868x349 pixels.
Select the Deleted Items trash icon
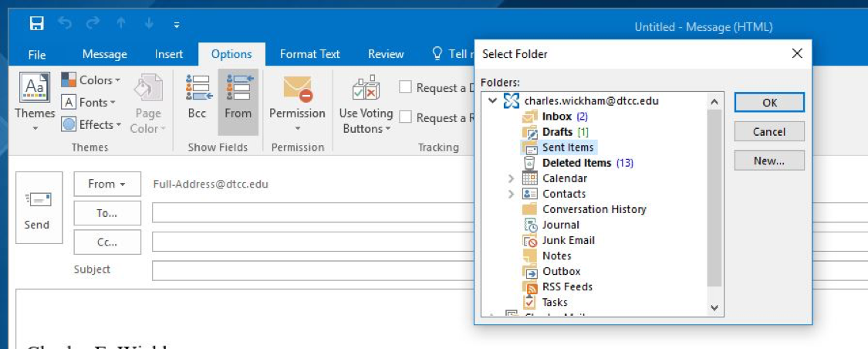[530, 163]
